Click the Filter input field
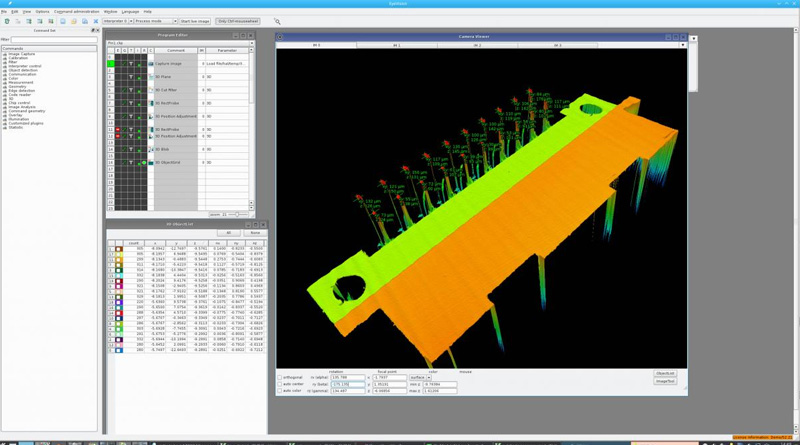 [x=54, y=40]
